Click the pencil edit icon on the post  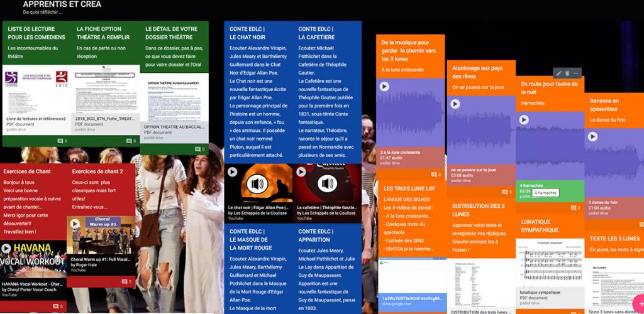558,73
